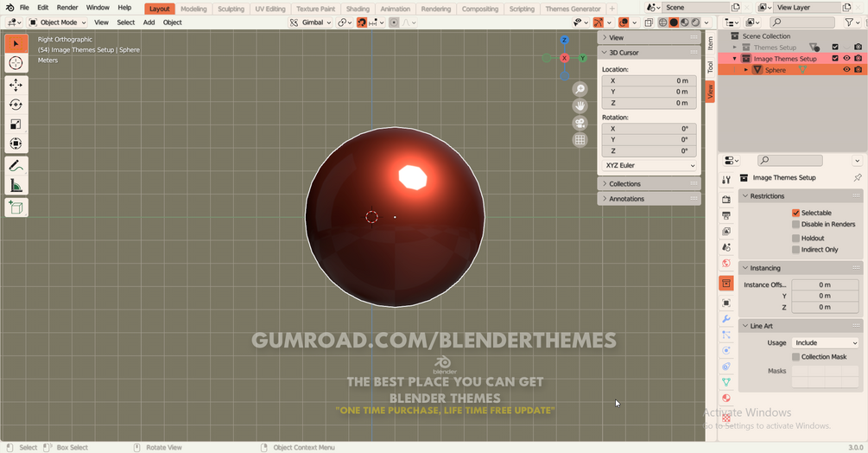Toggle the camera view icon

point(580,123)
